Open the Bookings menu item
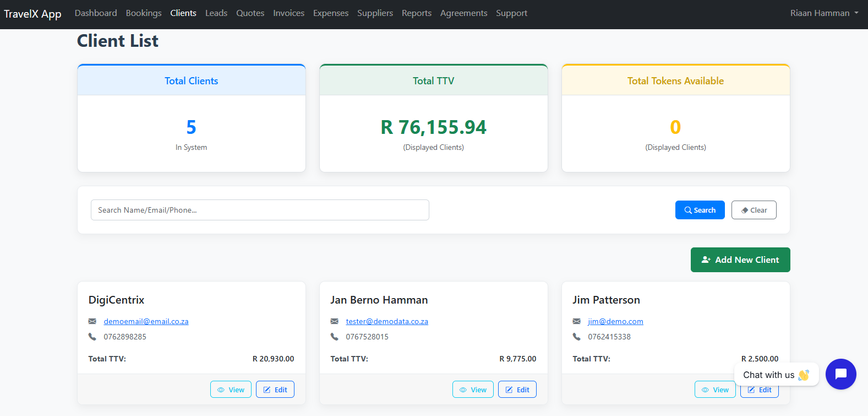 [144, 13]
